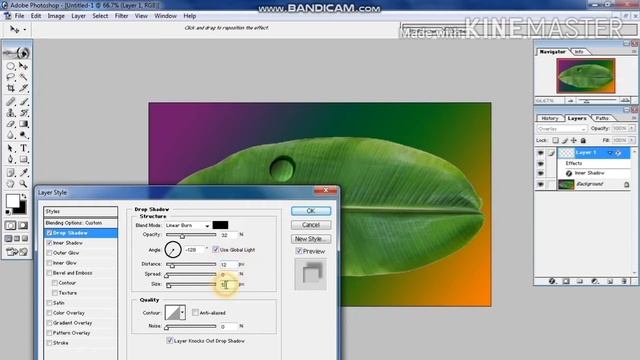640x360 pixels.
Task: Toggle Use Global Light checkbox
Action: [216, 249]
